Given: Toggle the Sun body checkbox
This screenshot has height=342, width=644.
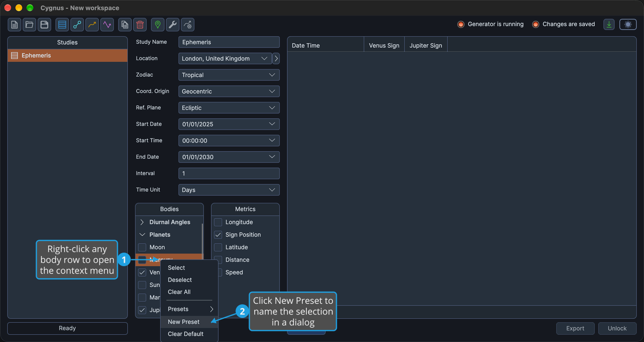Looking at the screenshot, I should (x=142, y=285).
